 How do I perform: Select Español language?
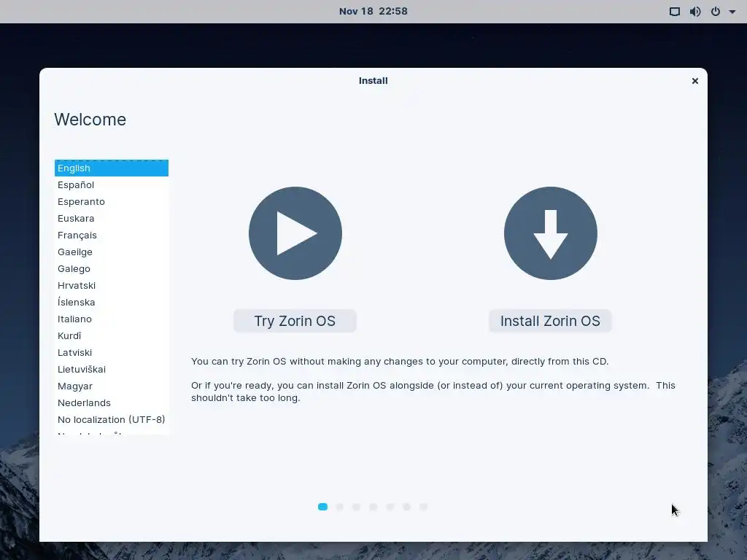tap(112, 184)
